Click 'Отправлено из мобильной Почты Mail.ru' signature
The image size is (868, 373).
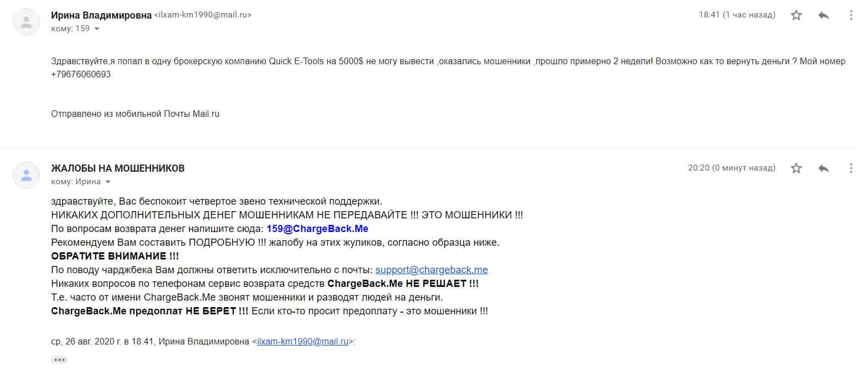[135, 114]
